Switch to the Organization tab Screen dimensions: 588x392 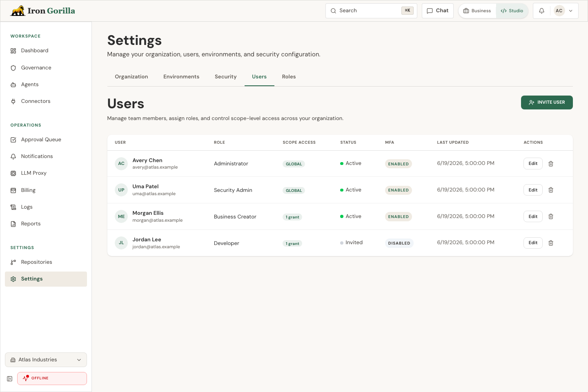(131, 77)
